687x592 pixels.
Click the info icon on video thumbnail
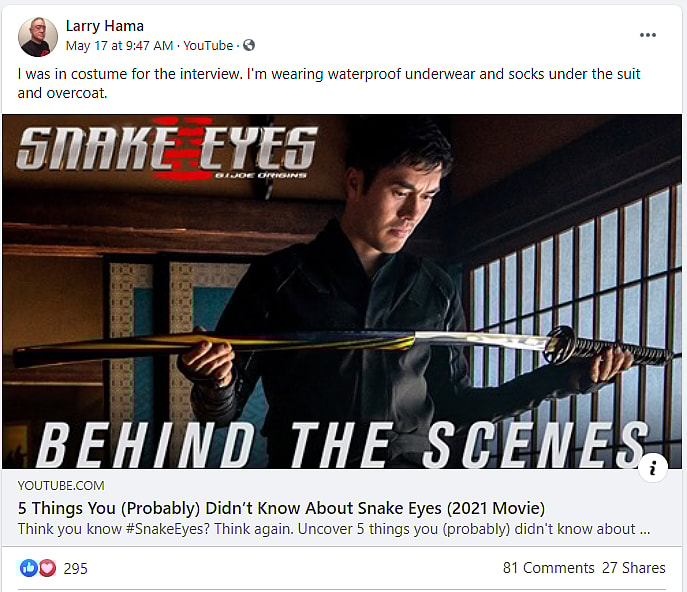[x=652, y=467]
